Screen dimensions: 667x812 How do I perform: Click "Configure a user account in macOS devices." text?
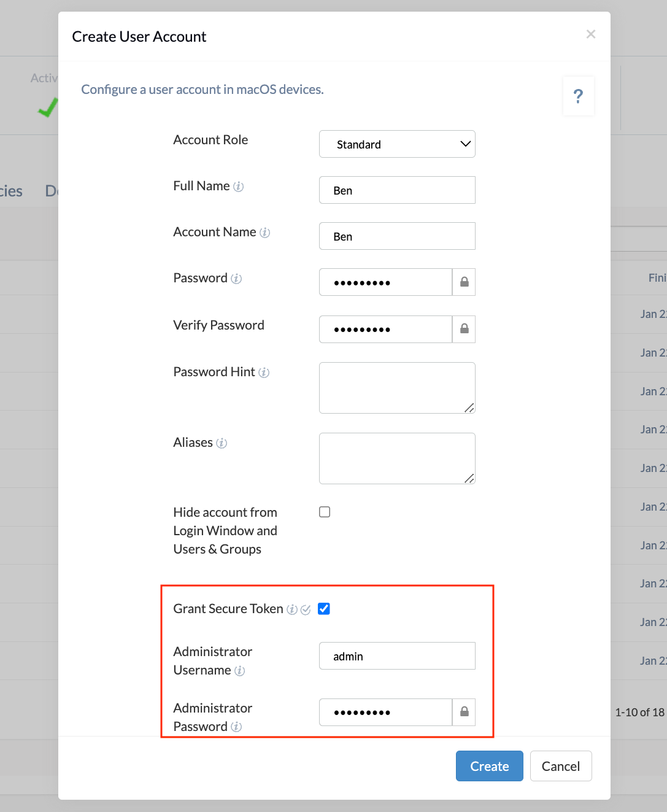click(x=202, y=90)
